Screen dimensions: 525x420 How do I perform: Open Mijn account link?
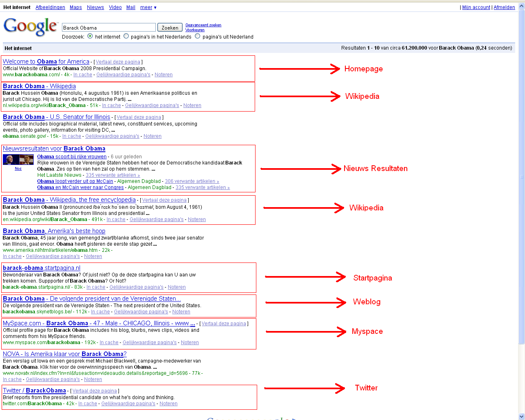pos(476,7)
